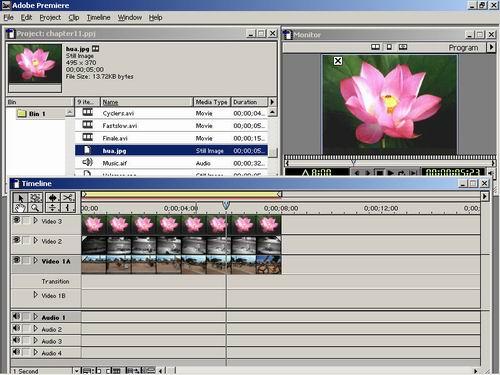Select the Razor scissors tool
This screenshot has width=500, height=375.
pos(68,198)
